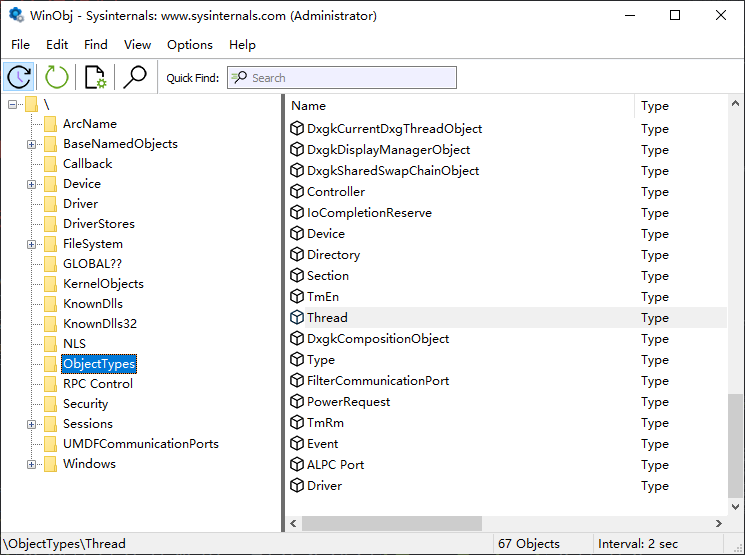This screenshot has width=745, height=555.
Task: Expand the BaseNamedObjects tree node
Action: (x=31, y=144)
